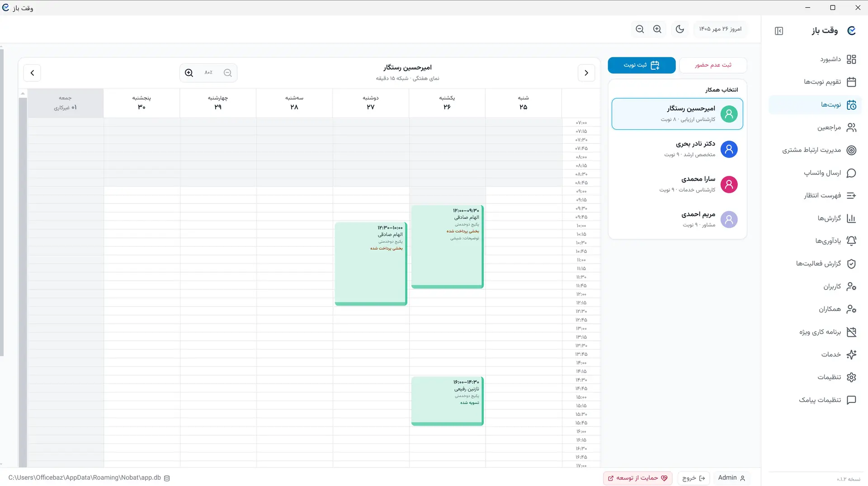Open مراجعین in the sidebar

[815, 127]
